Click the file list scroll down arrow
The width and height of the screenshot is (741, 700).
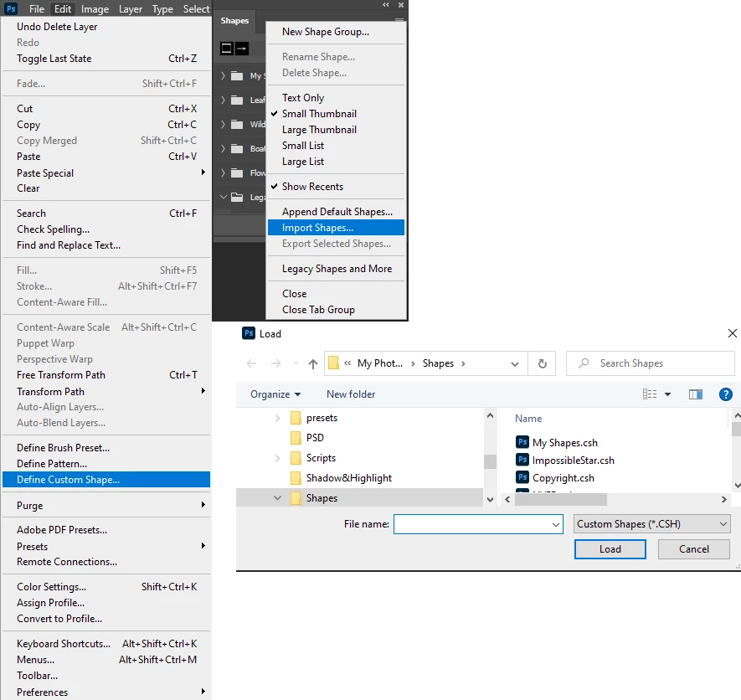click(736, 486)
